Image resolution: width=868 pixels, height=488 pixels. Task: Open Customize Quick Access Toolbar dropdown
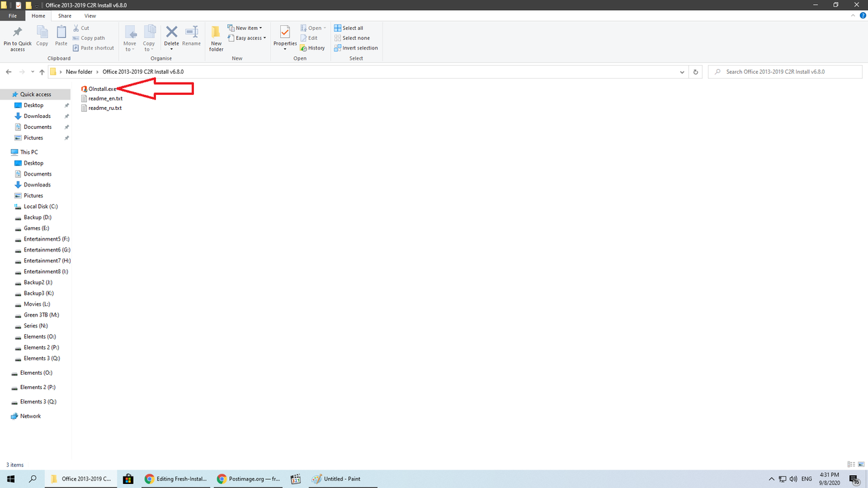coord(37,5)
